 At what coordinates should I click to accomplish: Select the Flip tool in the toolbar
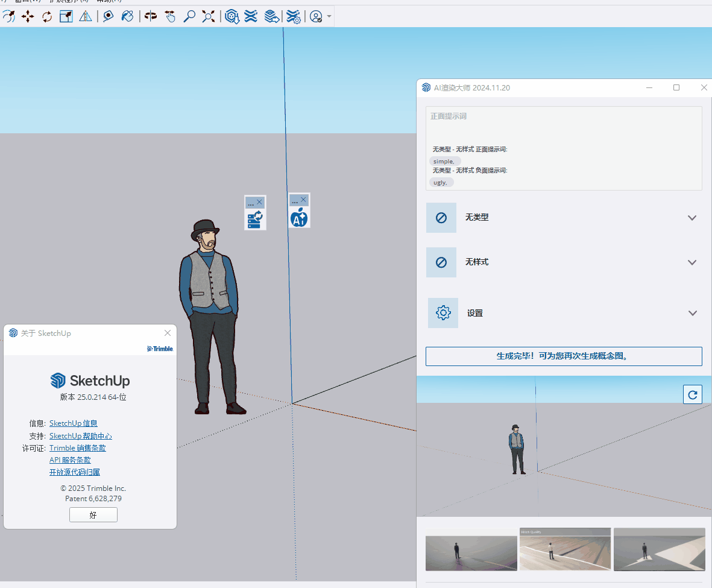point(150,16)
